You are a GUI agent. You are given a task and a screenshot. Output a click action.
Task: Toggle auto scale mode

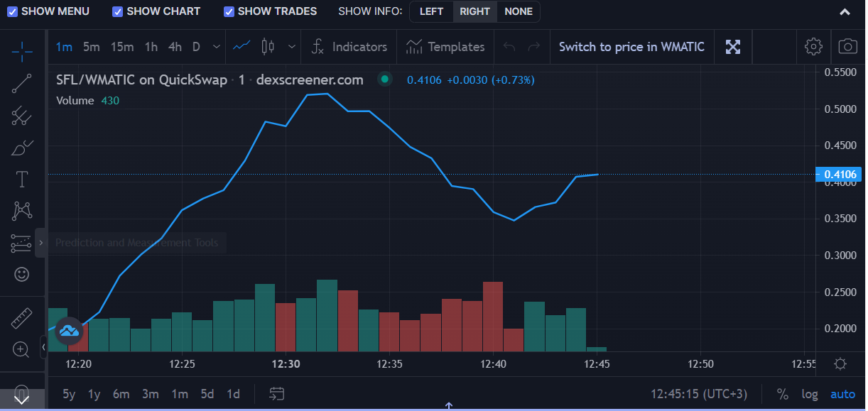tap(842, 394)
